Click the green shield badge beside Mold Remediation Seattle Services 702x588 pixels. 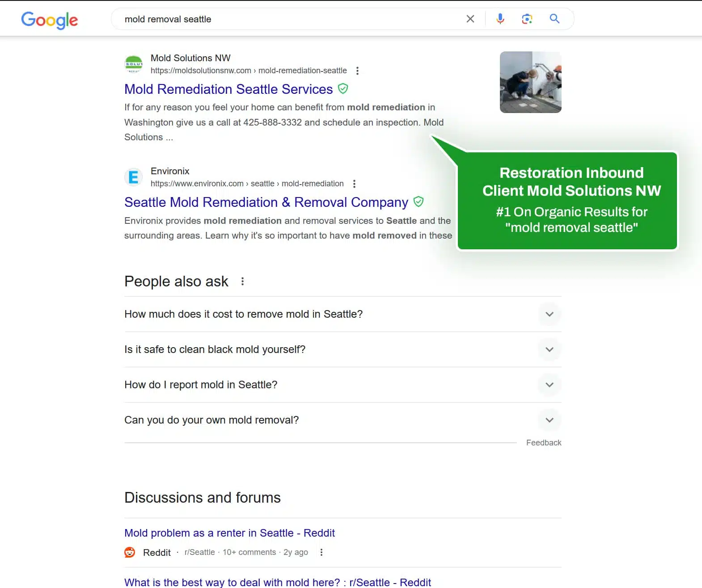click(x=343, y=88)
